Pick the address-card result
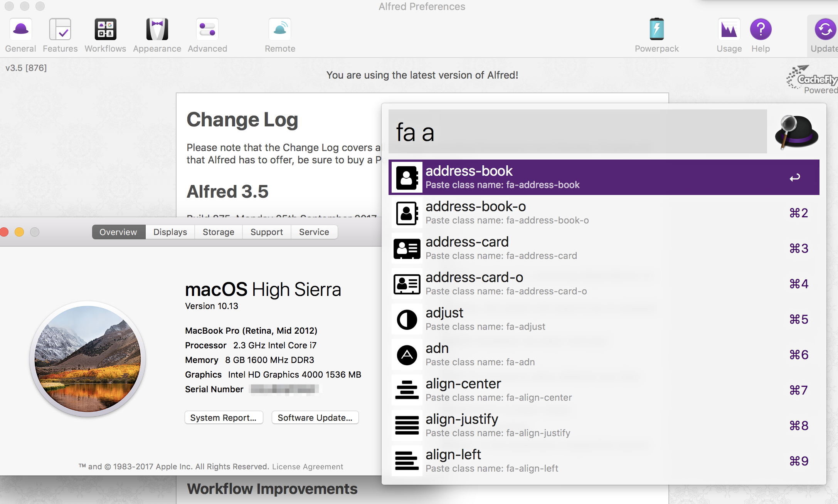838x504 pixels. click(x=604, y=248)
